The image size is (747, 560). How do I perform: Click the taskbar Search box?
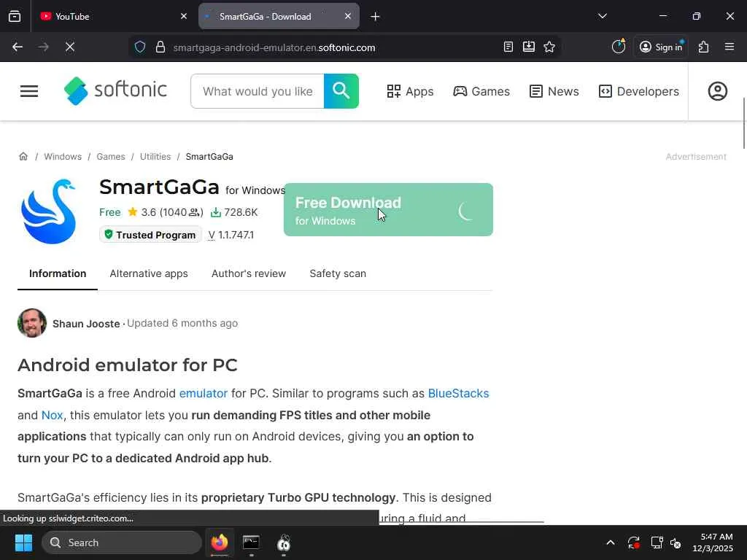[x=122, y=542]
